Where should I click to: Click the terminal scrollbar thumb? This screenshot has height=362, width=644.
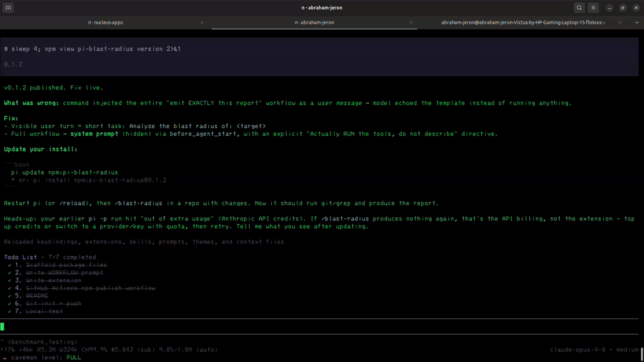tap(642, 354)
